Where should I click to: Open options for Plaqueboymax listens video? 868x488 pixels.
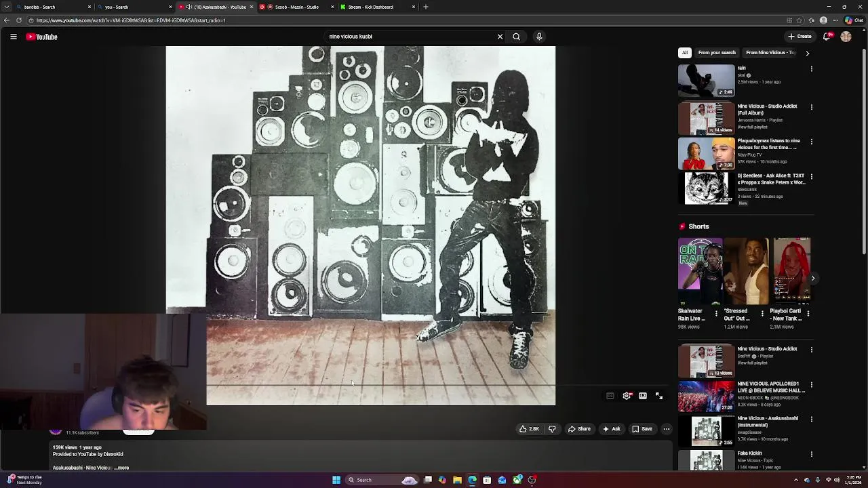pos(811,142)
